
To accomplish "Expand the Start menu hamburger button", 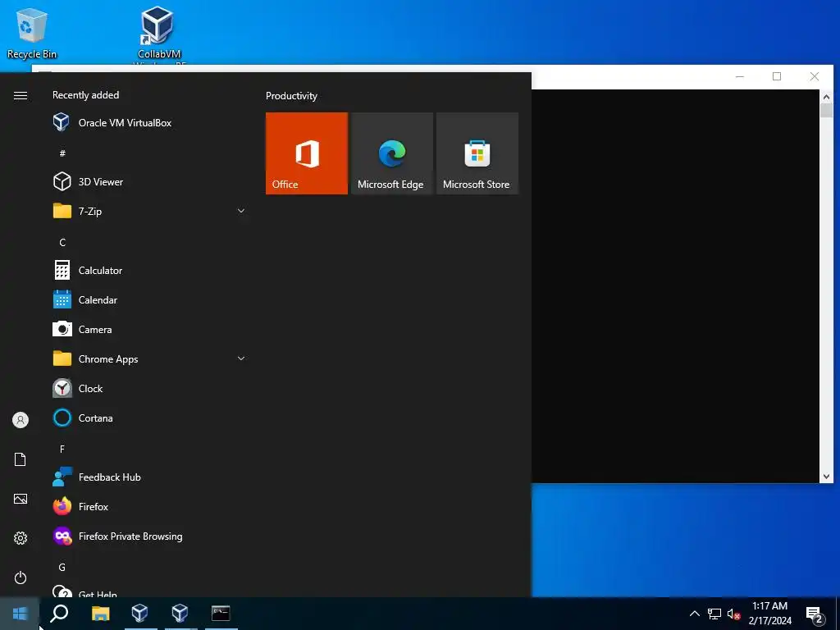I will [x=21, y=95].
